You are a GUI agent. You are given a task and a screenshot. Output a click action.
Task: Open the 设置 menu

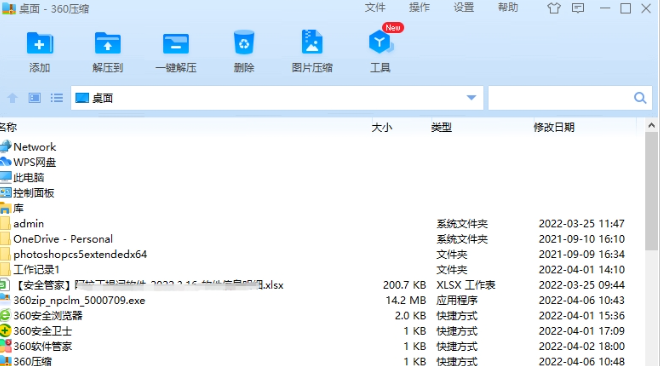click(x=463, y=8)
